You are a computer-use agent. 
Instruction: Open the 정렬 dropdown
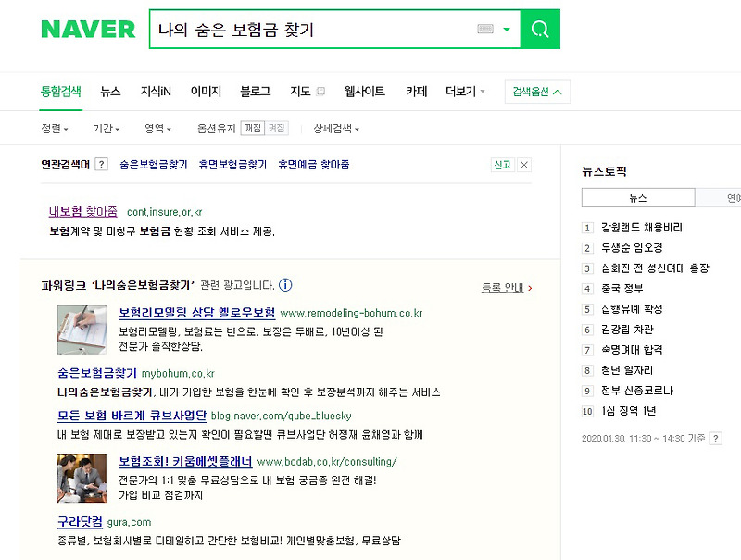click(x=55, y=129)
